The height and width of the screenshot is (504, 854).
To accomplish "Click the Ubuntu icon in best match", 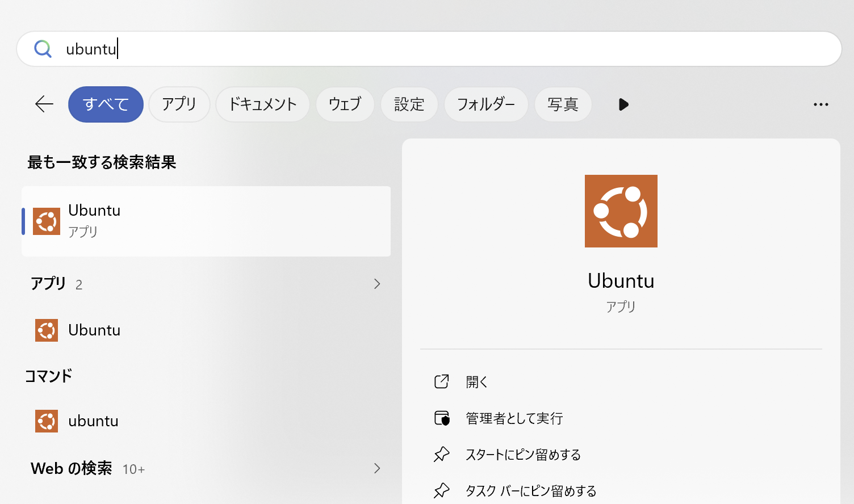I will pos(47,221).
